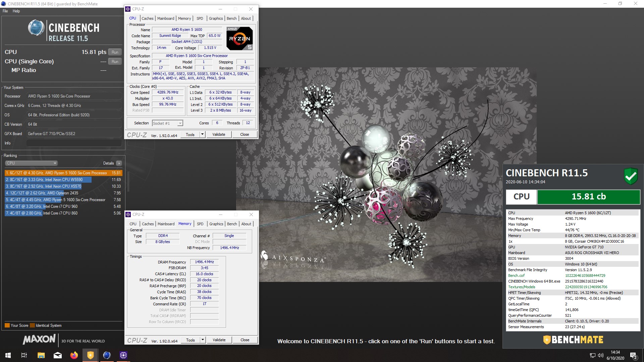The image size is (644, 362).
Task: Click the Your Score orange legend swatch
Action: point(7,325)
